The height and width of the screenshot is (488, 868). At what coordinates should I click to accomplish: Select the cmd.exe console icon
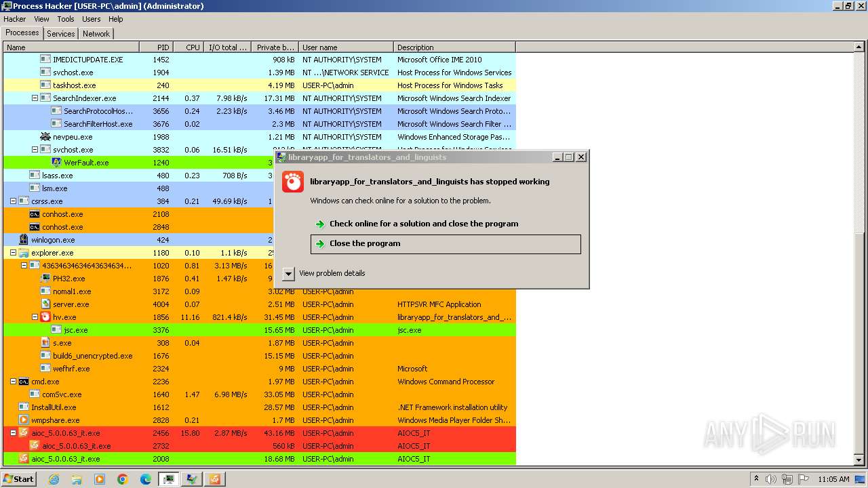click(x=24, y=382)
